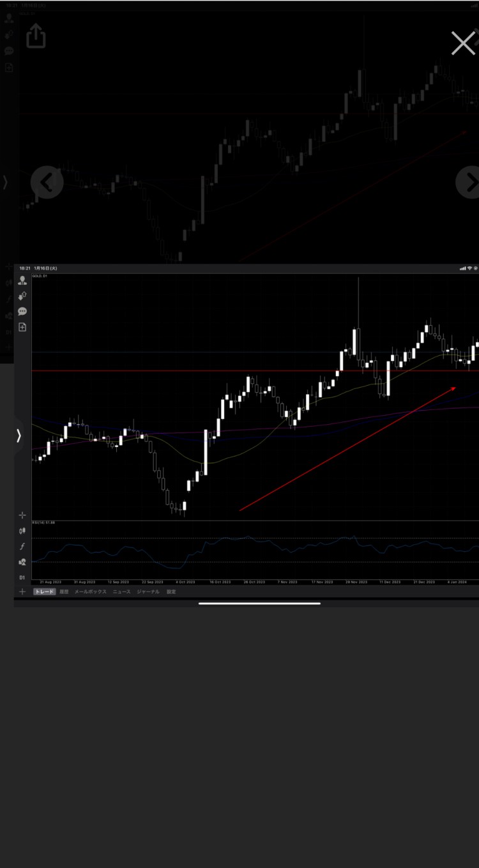
Task: Open the chat bubble icon
Action: pos(22,311)
